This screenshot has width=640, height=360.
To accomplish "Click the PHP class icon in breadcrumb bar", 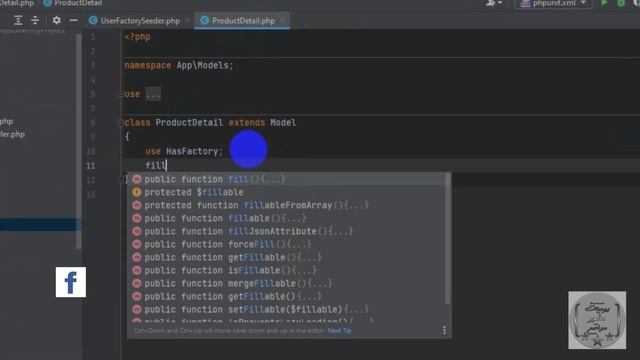I will tap(47, 3).
